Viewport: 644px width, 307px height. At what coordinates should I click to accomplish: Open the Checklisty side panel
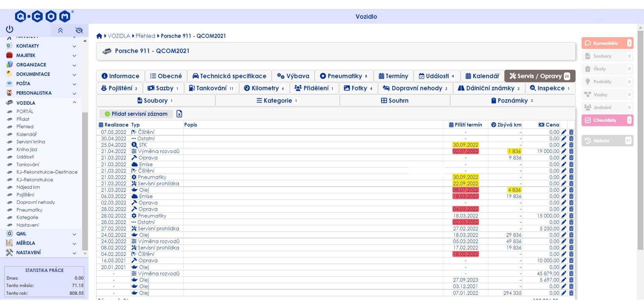coord(607,120)
